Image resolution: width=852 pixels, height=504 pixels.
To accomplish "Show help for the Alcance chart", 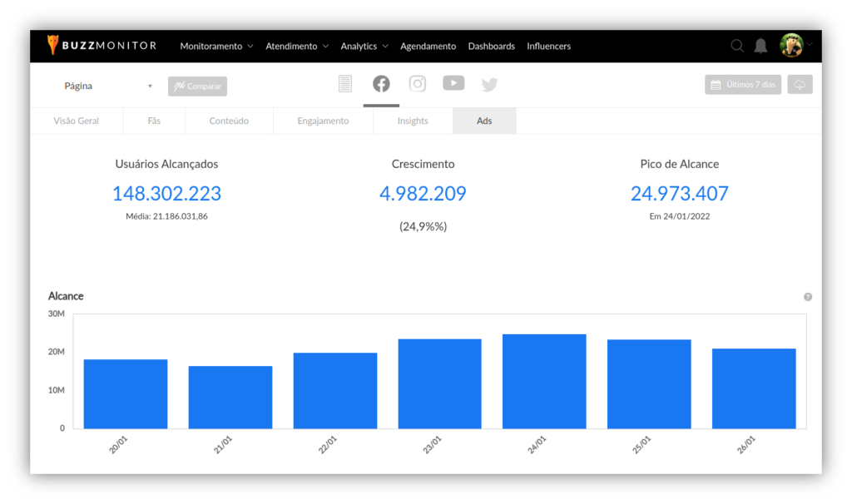I will point(808,297).
